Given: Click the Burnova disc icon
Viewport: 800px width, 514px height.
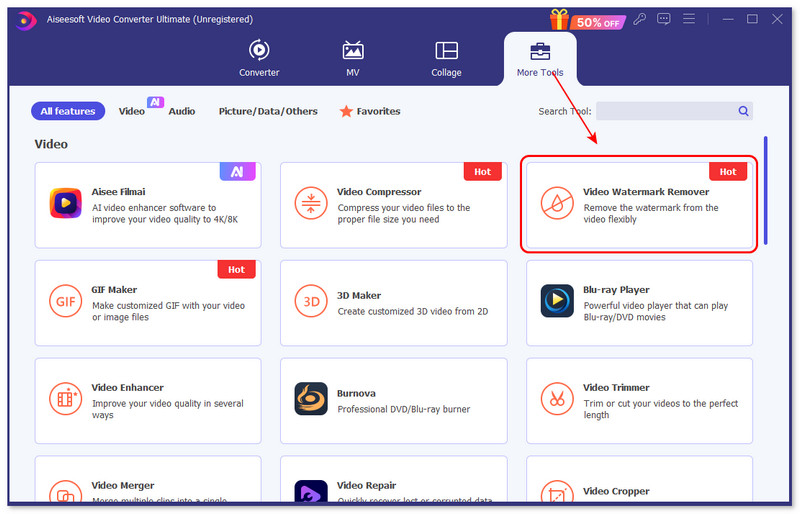Looking at the screenshot, I should pyautogui.click(x=311, y=399).
